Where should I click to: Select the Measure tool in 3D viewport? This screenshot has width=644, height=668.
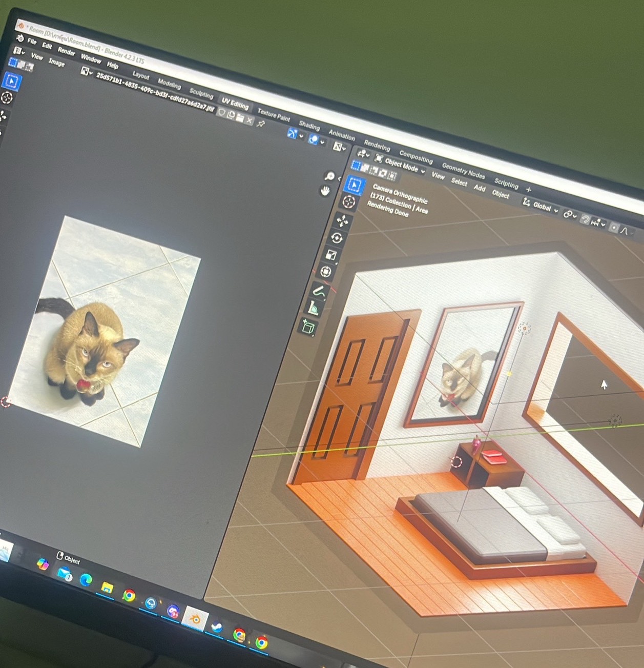314,308
